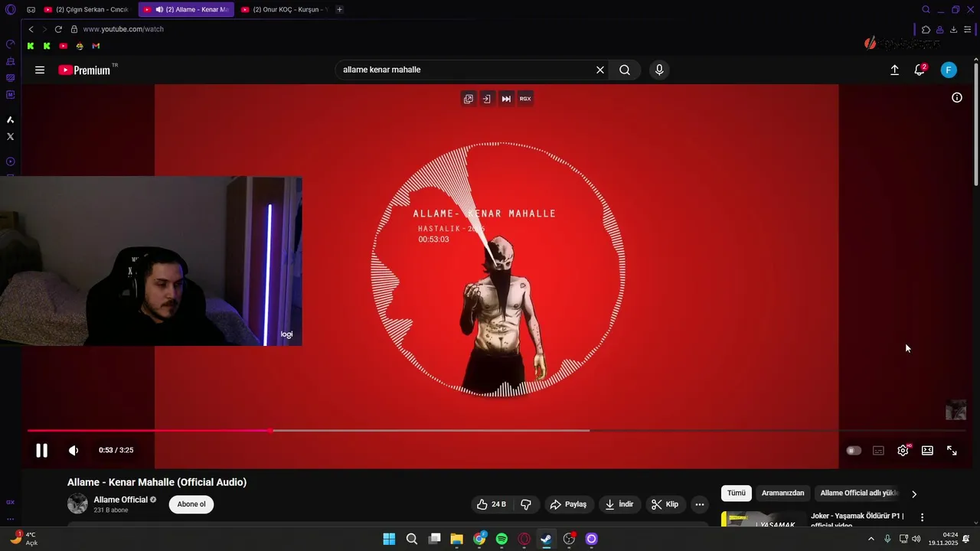980x551 pixels.
Task: Start voice search with microphone icon
Action: 659,70
